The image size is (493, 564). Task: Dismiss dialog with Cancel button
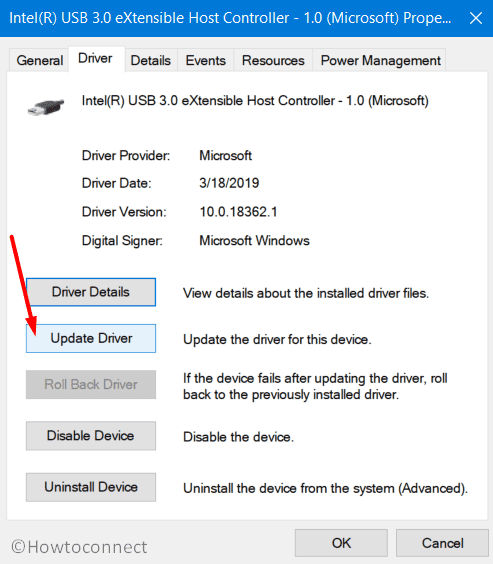442,543
